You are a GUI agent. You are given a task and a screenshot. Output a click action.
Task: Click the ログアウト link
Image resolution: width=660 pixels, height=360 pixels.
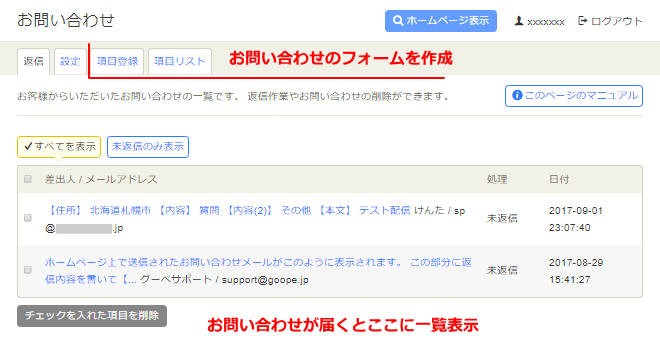coord(610,21)
